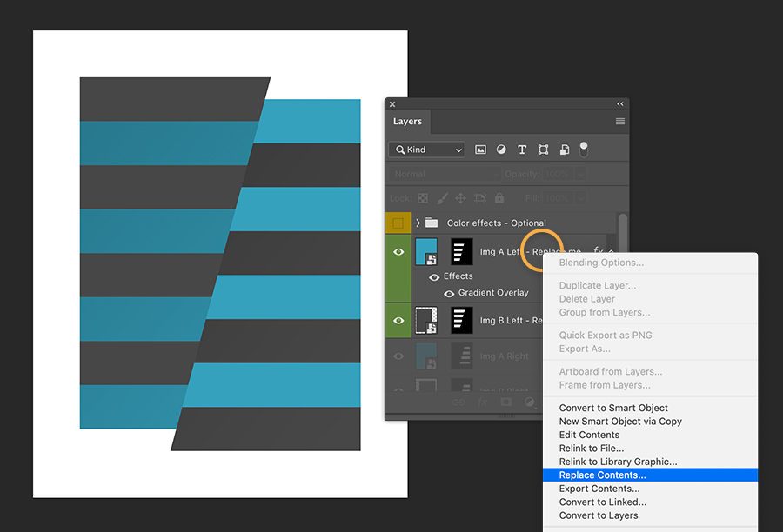Toggle layer filtering switch on/off
Screen dimensions: 783x532
583,150
